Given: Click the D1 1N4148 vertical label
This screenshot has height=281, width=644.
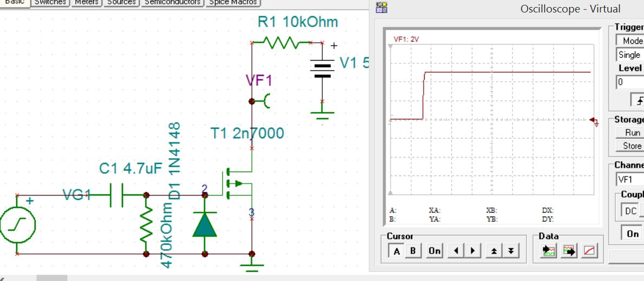Looking at the screenshot, I should pyautogui.click(x=174, y=161).
